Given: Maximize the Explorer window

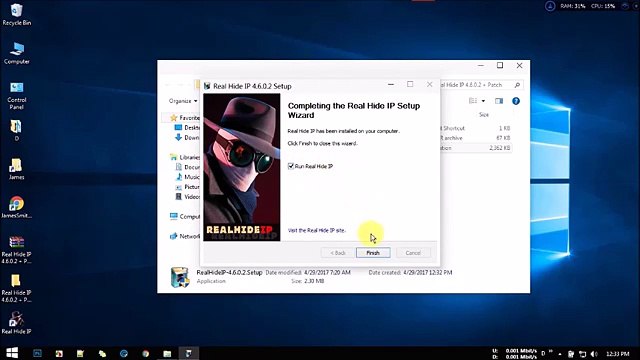Looking at the screenshot, I should [500, 65].
